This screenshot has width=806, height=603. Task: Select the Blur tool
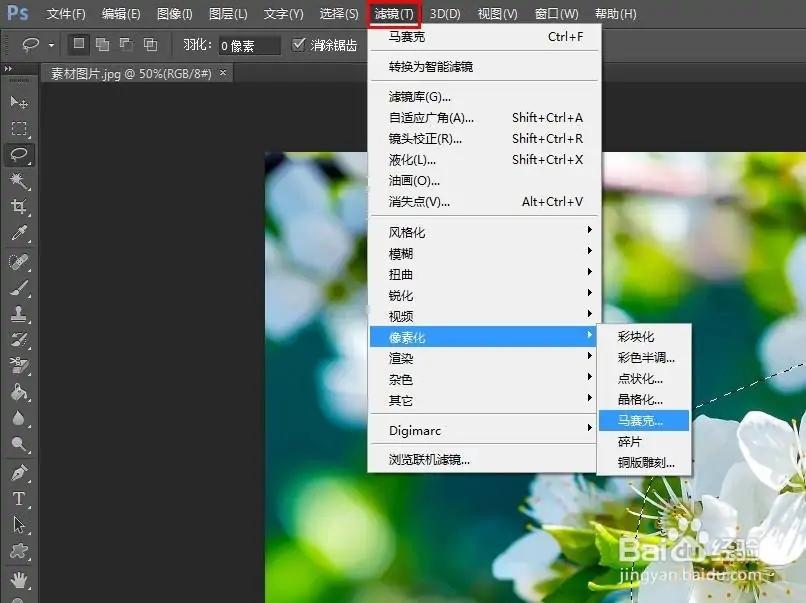19,418
